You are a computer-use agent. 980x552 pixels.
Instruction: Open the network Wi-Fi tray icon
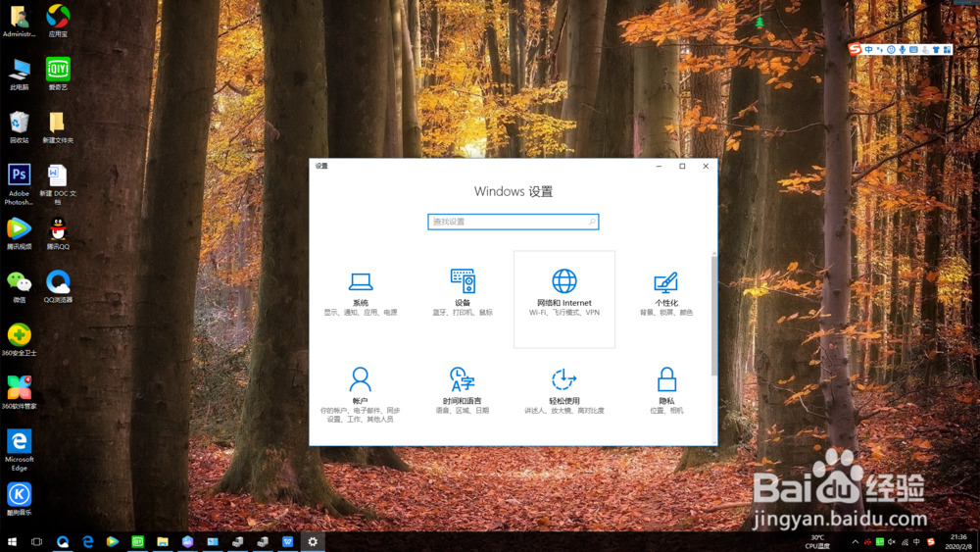click(905, 542)
